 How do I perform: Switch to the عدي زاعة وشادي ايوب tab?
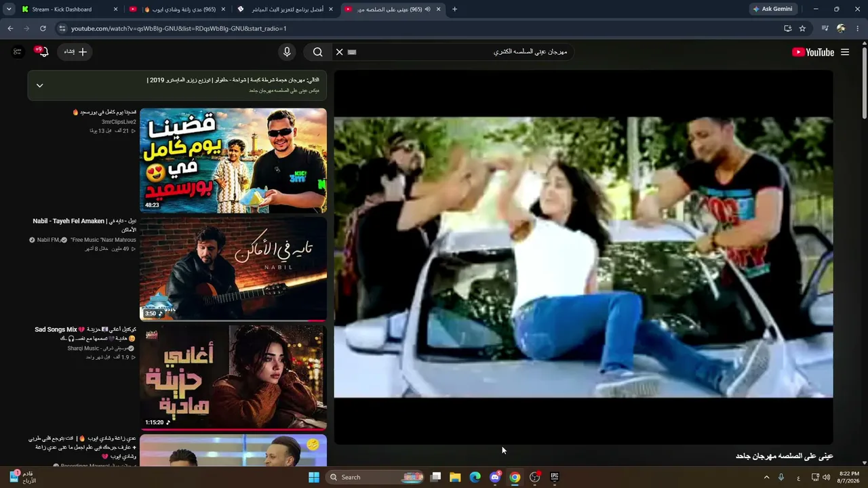click(x=178, y=9)
